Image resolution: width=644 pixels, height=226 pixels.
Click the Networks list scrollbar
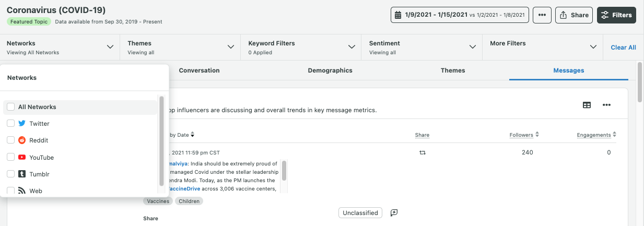point(161,141)
